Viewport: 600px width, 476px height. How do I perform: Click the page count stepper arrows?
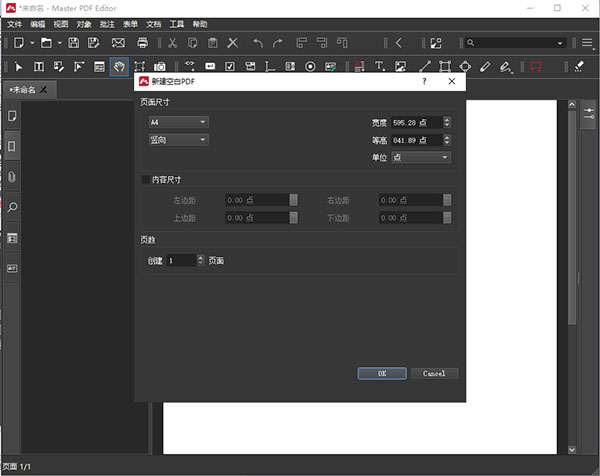pyautogui.click(x=201, y=260)
